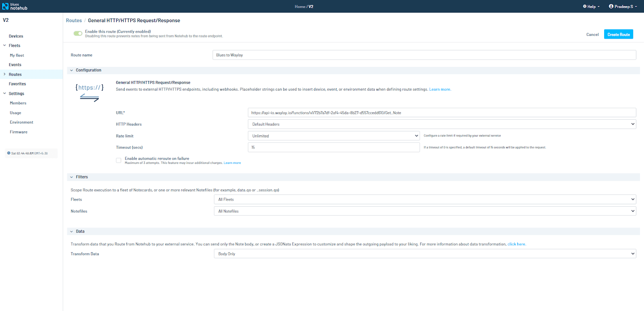Viewport: 644px width, 311px height.
Task: Open the Notefiles filter dropdown
Action: pyautogui.click(x=425, y=211)
